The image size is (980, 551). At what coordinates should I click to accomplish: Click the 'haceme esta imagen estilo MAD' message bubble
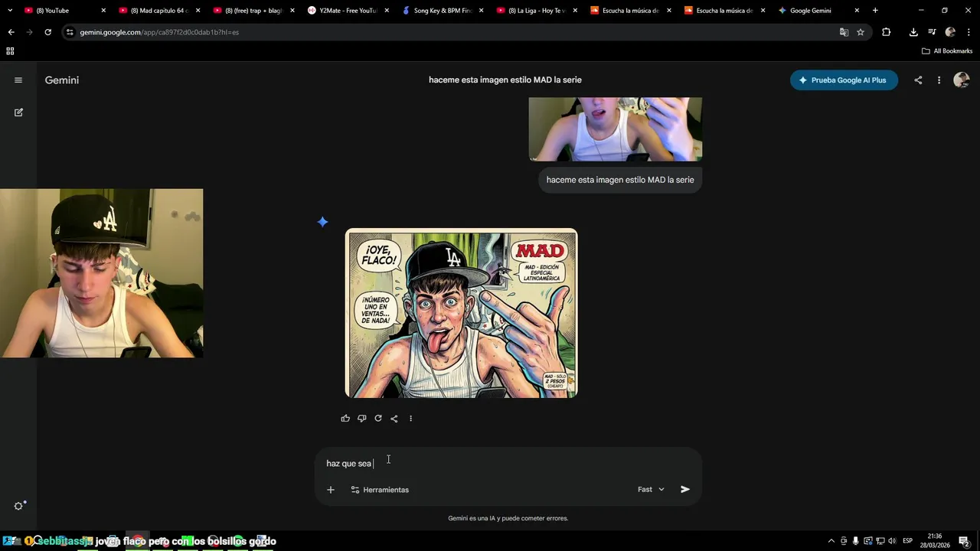(x=620, y=180)
